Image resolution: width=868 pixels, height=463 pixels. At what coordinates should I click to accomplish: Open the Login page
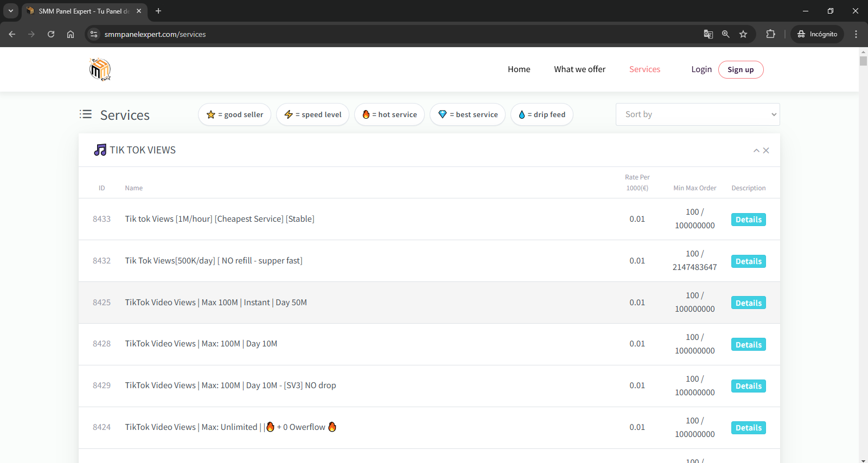[701, 69]
